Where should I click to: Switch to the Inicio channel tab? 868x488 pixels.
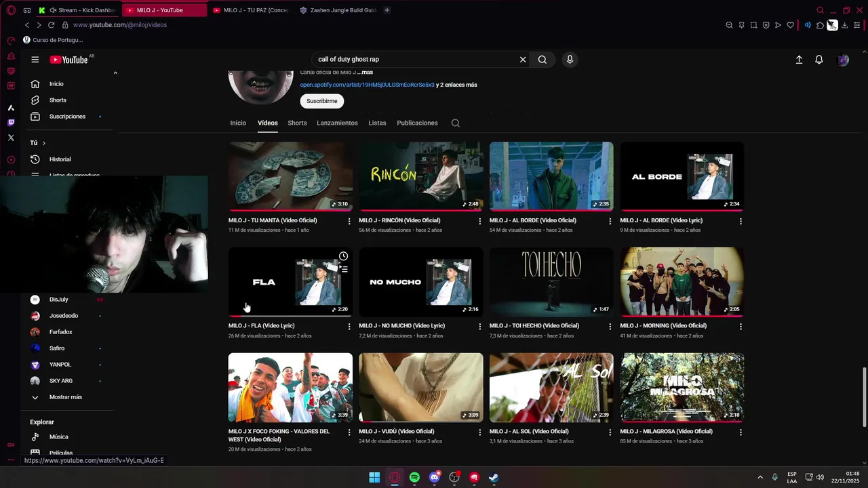pos(238,123)
